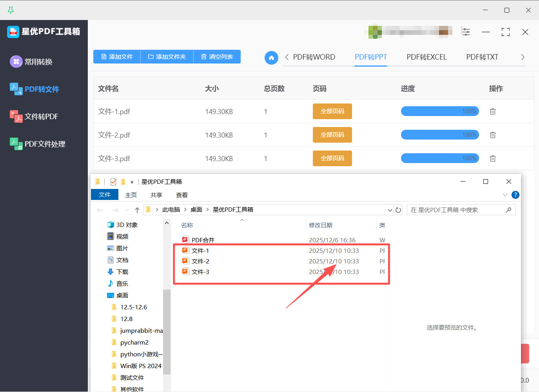Click the Explorer forward arrow
539x392 pixels.
(x=115, y=210)
